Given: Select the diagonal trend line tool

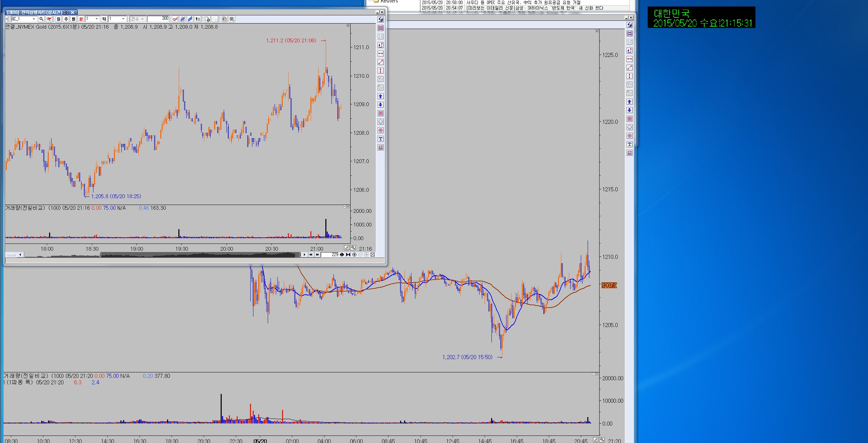Looking at the screenshot, I should 381,62.
